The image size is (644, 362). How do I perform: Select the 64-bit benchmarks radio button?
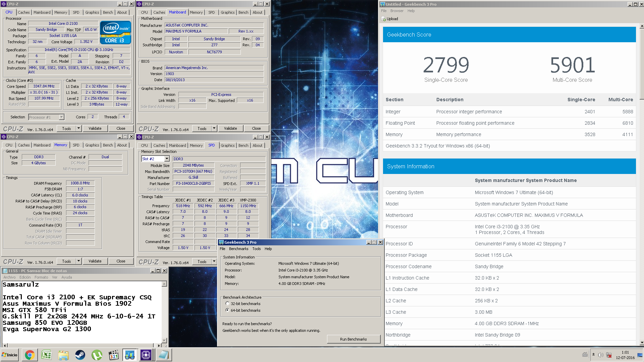pyautogui.click(x=227, y=310)
